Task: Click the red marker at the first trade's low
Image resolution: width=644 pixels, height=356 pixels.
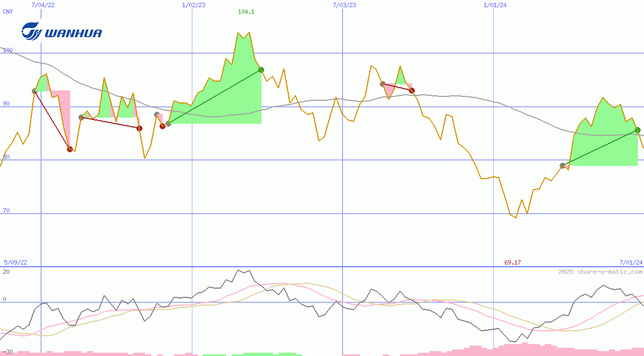Action: pos(70,149)
